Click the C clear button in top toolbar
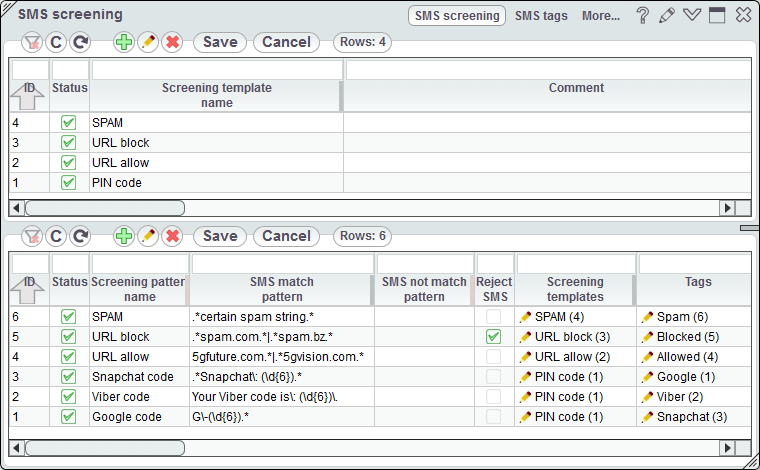 click(56, 42)
